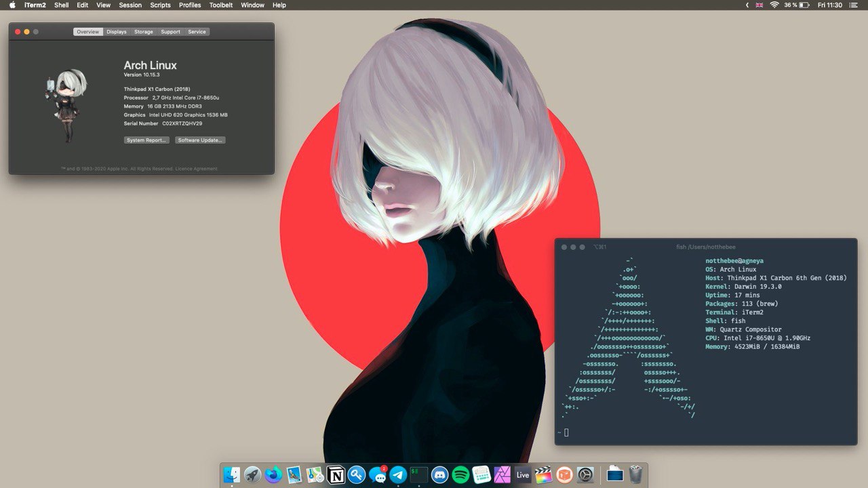
Task: Launch Final Cut Pro from the dock
Action: pyautogui.click(x=543, y=475)
